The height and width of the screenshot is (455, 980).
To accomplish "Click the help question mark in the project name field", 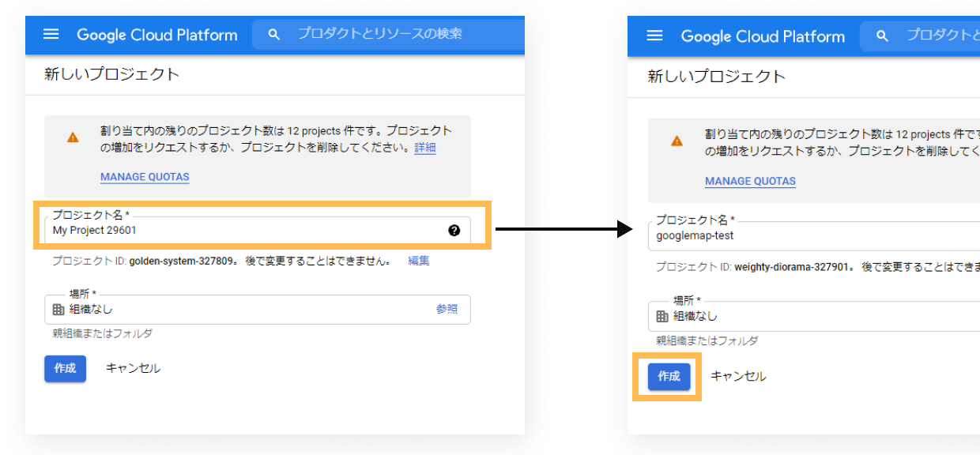I will click(x=454, y=230).
